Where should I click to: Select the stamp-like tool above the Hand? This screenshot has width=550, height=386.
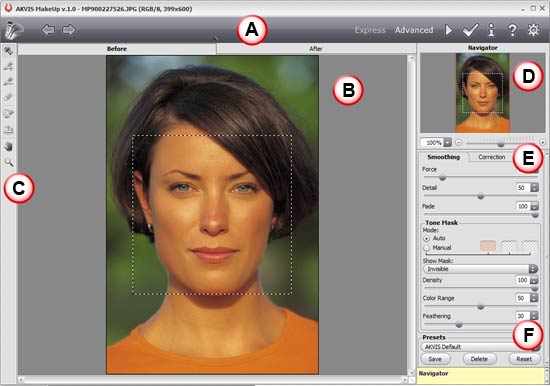click(8, 129)
